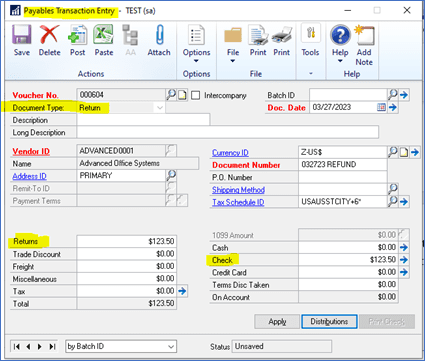Click the Currency ID note icon

tap(404, 153)
